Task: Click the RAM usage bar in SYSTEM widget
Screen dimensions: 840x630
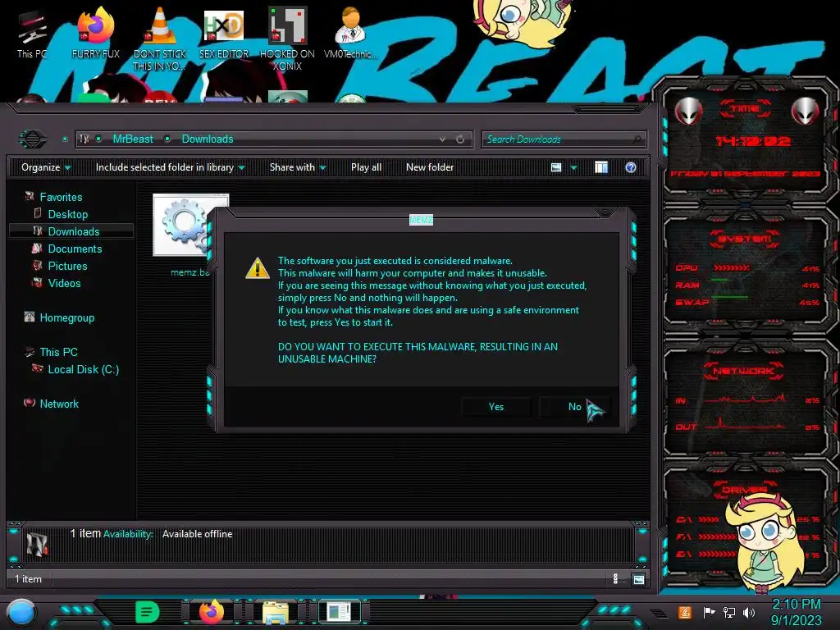Action: (x=719, y=280)
